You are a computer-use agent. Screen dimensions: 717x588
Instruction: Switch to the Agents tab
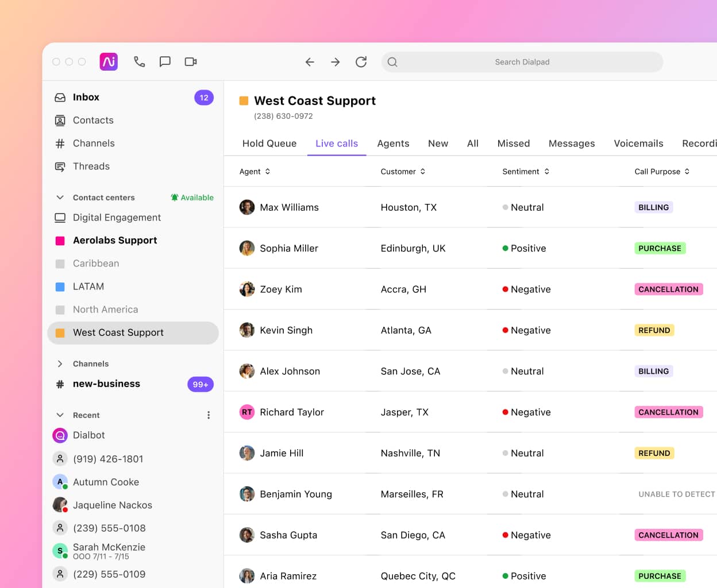pyautogui.click(x=393, y=144)
